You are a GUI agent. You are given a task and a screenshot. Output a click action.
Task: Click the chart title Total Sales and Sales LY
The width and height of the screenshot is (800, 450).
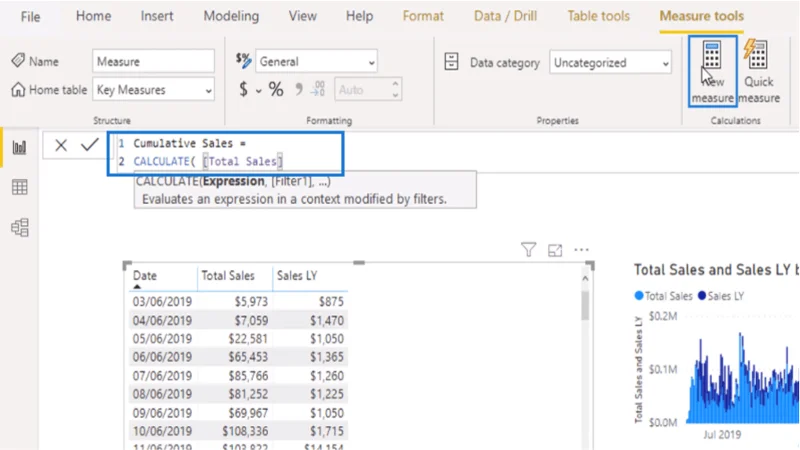tap(716, 270)
